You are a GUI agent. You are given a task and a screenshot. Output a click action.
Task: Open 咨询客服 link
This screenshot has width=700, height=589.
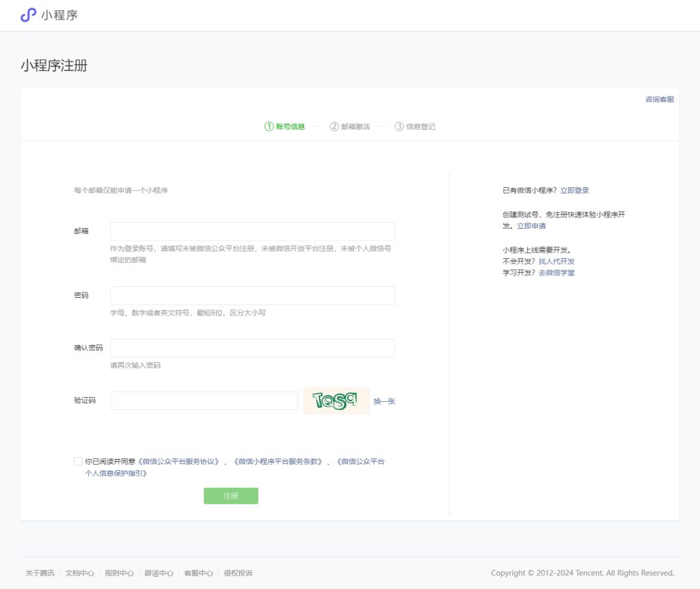click(x=660, y=99)
